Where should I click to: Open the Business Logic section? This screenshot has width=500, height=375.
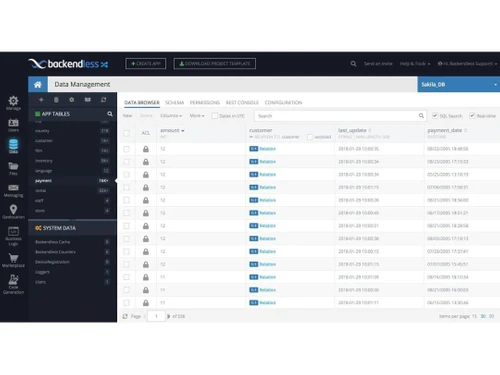point(13,236)
